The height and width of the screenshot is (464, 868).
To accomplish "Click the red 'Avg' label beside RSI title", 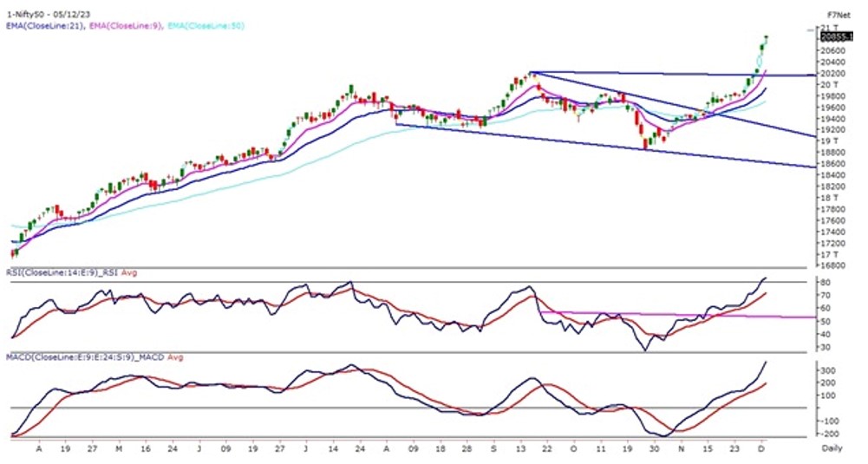I will [129, 273].
